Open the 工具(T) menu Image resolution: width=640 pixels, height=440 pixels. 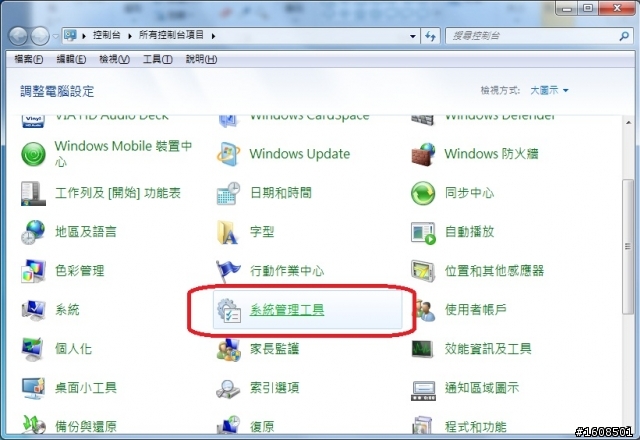pyautogui.click(x=157, y=59)
